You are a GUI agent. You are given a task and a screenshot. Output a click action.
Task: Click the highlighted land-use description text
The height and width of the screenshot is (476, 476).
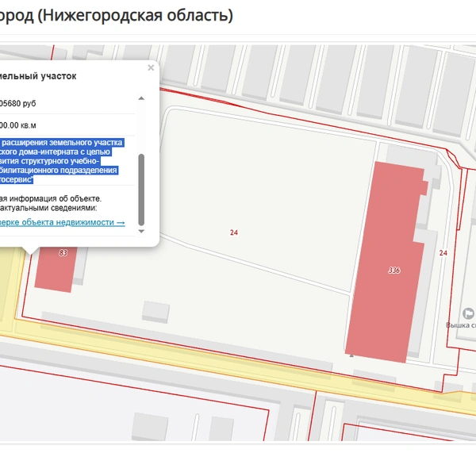pyautogui.click(x=61, y=161)
